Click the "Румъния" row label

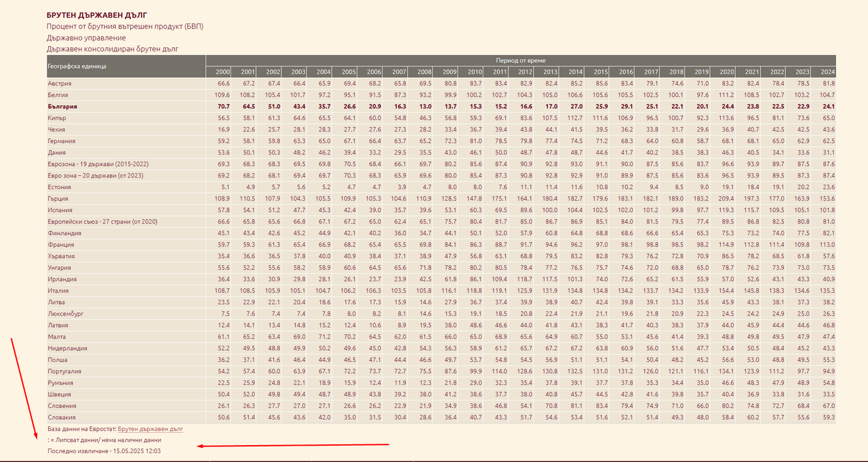pos(60,383)
